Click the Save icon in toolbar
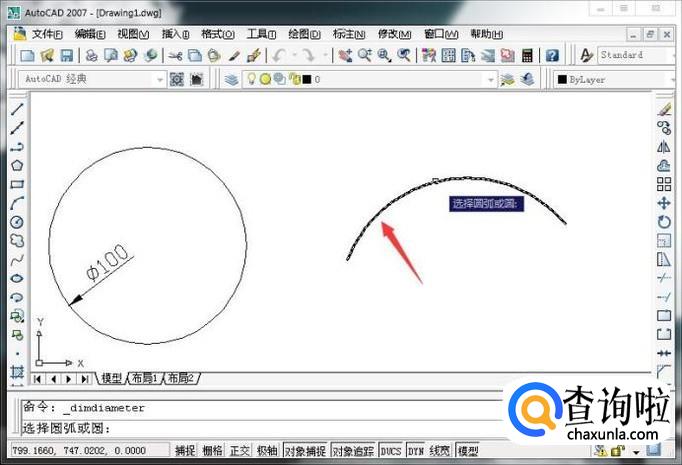The image size is (682, 465). click(66, 56)
